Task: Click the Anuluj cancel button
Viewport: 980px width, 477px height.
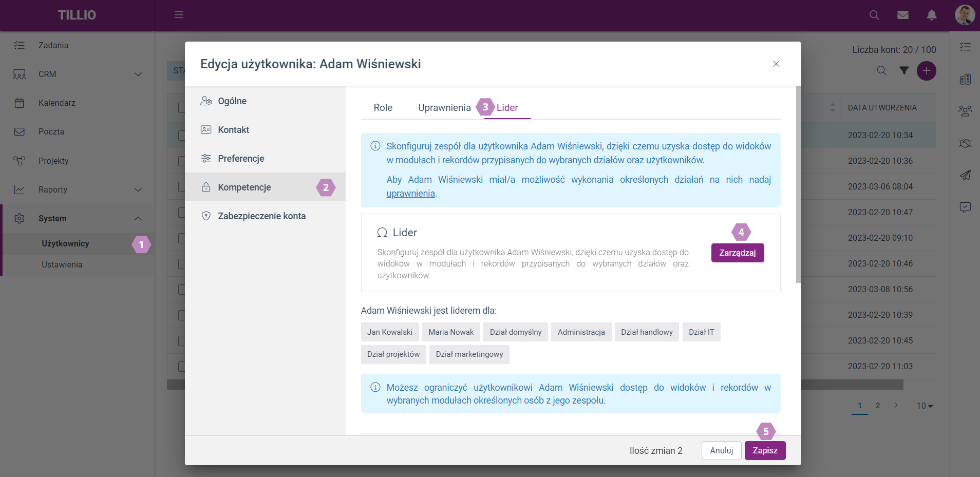Action: 721,450
